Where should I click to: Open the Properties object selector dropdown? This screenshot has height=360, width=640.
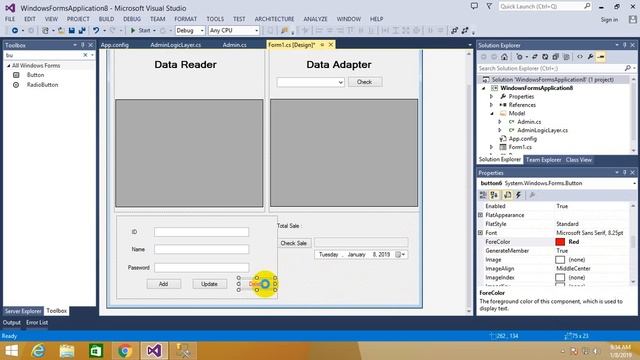click(x=634, y=183)
